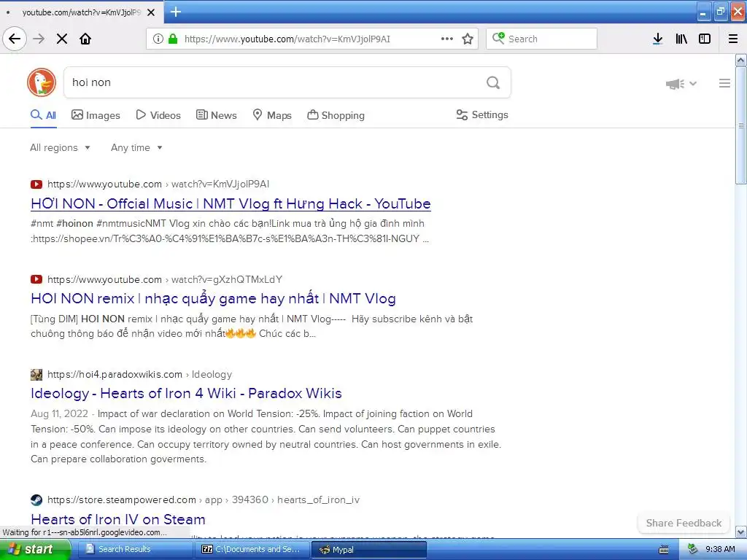747x560 pixels.
Task: Switch to the Maps tab
Action: pos(272,115)
